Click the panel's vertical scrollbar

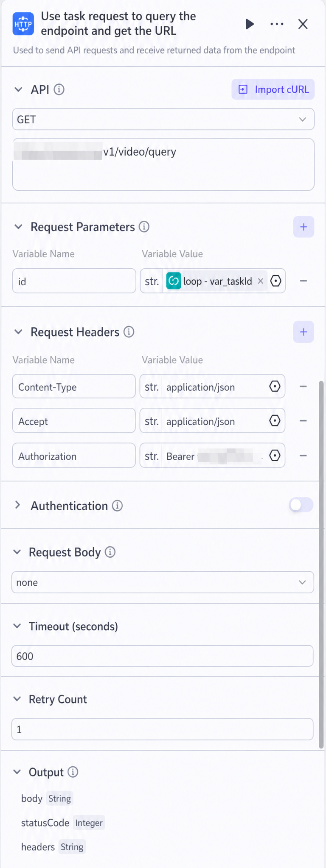pyautogui.click(x=321, y=564)
